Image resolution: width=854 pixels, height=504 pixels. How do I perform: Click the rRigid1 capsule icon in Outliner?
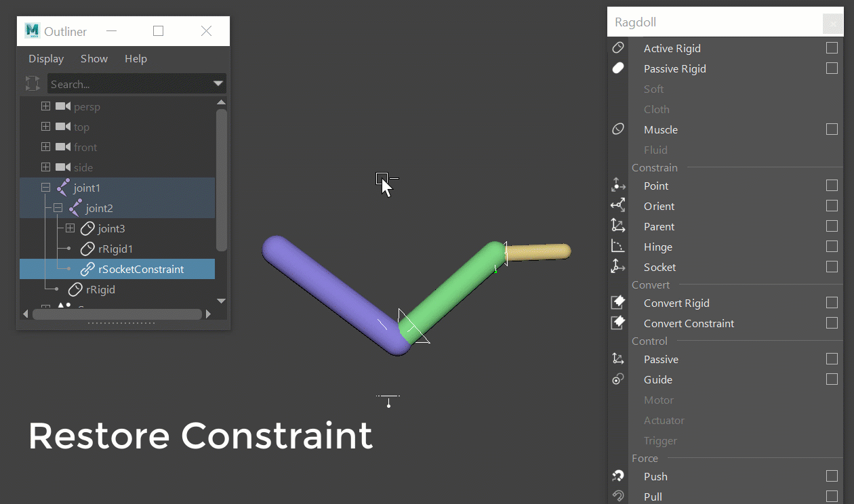[87, 249]
